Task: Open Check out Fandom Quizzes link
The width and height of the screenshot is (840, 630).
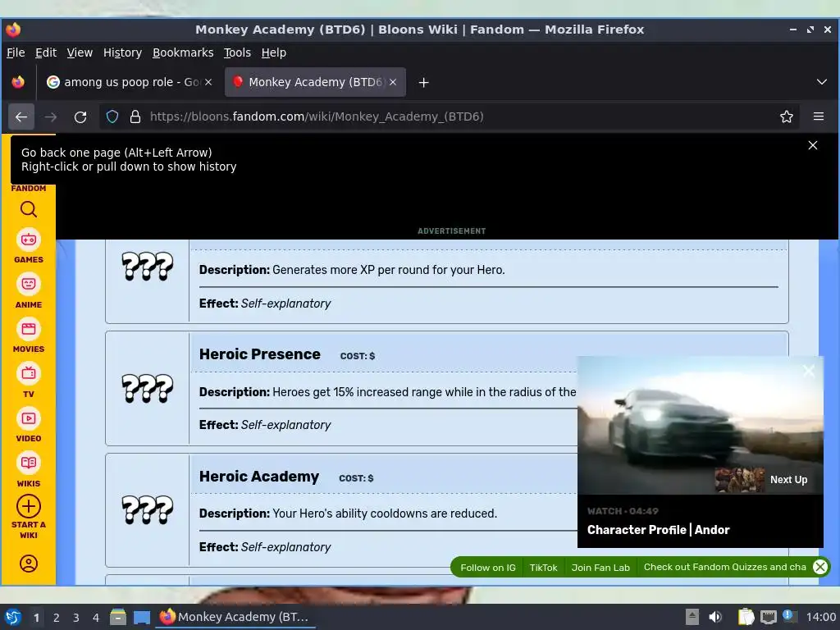Action: [724, 567]
